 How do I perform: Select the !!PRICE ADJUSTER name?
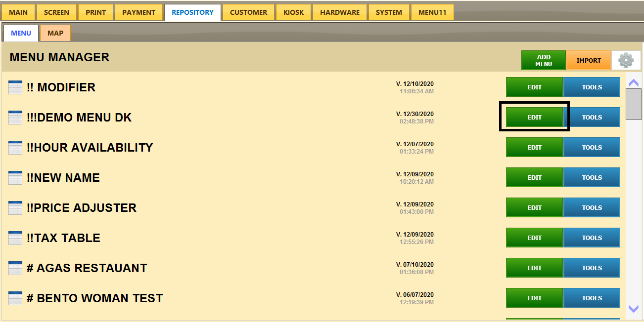(x=82, y=208)
